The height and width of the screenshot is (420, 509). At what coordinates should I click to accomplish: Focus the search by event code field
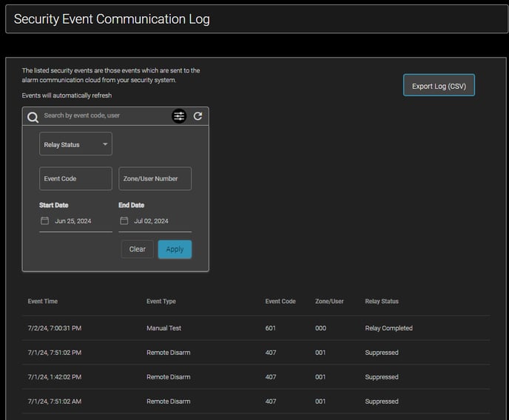click(x=104, y=115)
